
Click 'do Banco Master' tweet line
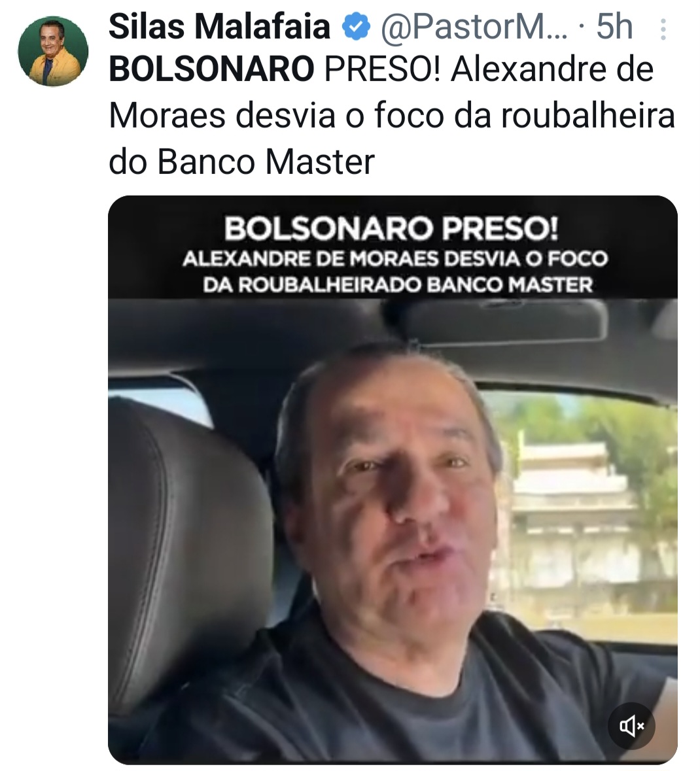click(x=241, y=162)
